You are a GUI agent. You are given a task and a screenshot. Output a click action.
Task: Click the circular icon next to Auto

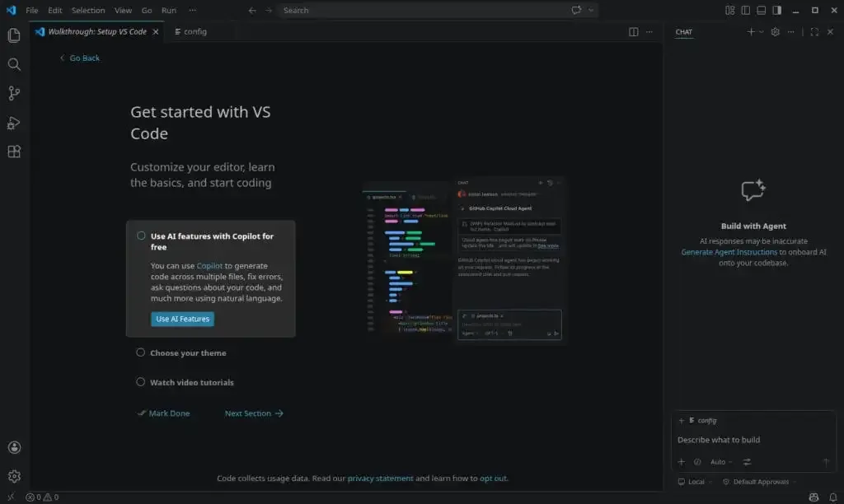(697, 462)
